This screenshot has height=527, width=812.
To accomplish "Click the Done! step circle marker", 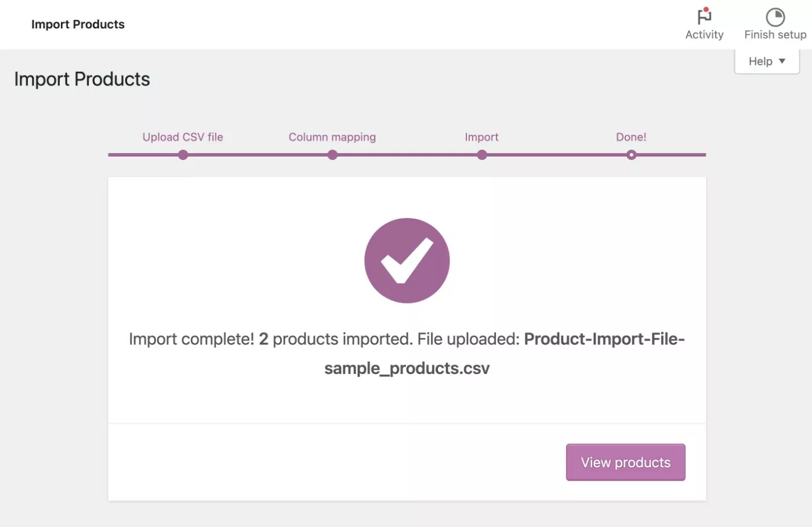I will tap(631, 155).
